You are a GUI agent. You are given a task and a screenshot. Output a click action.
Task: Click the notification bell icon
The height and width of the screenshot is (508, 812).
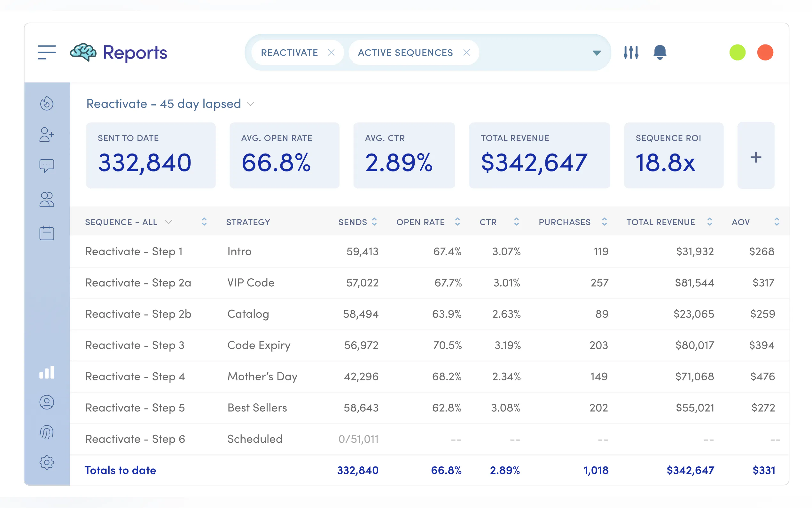(x=659, y=52)
